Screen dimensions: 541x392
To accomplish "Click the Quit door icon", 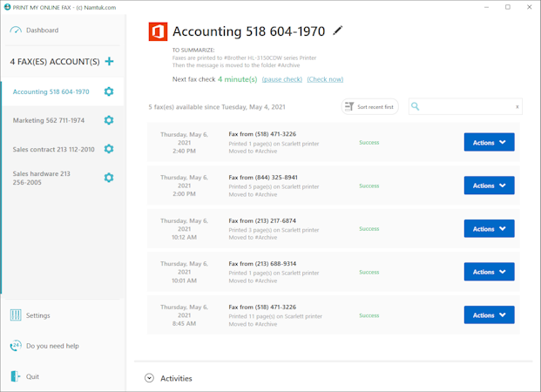I will click(x=16, y=376).
